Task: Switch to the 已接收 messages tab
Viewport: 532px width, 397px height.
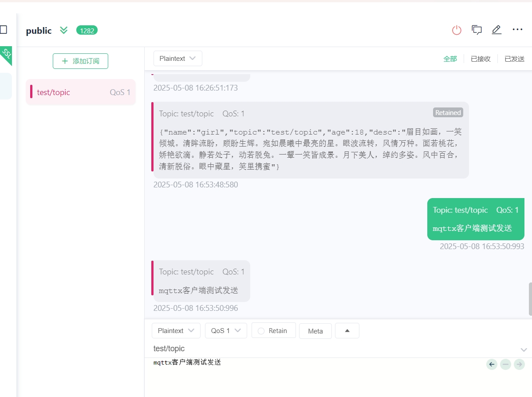Action: (480, 58)
